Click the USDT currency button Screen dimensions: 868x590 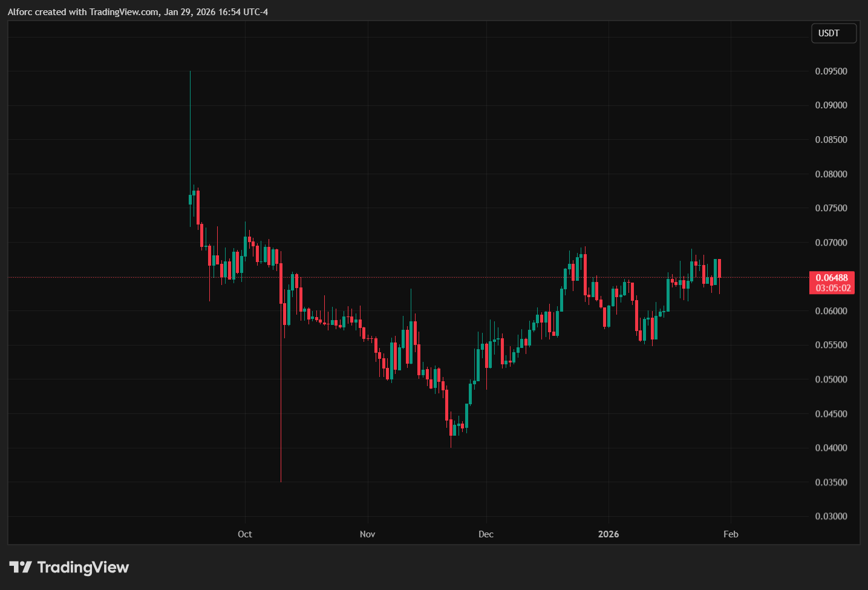[834, 33]
